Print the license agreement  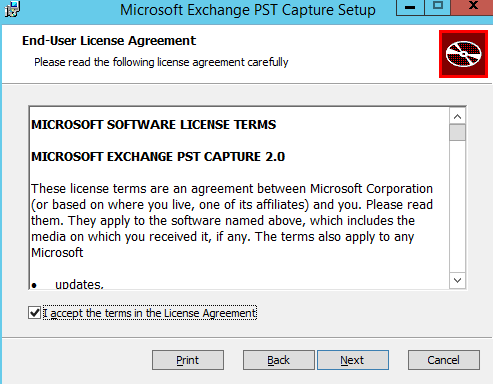[x=188, y=360]
